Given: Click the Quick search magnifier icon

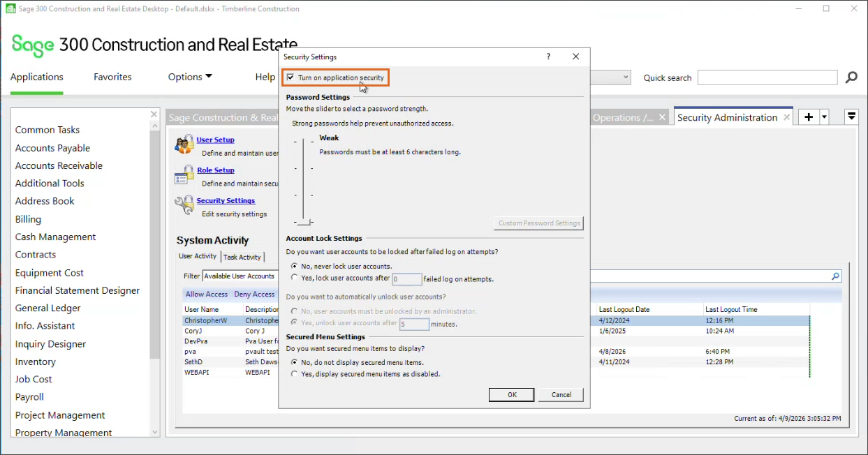Looking at the screenshot, I should pos(851,77).
